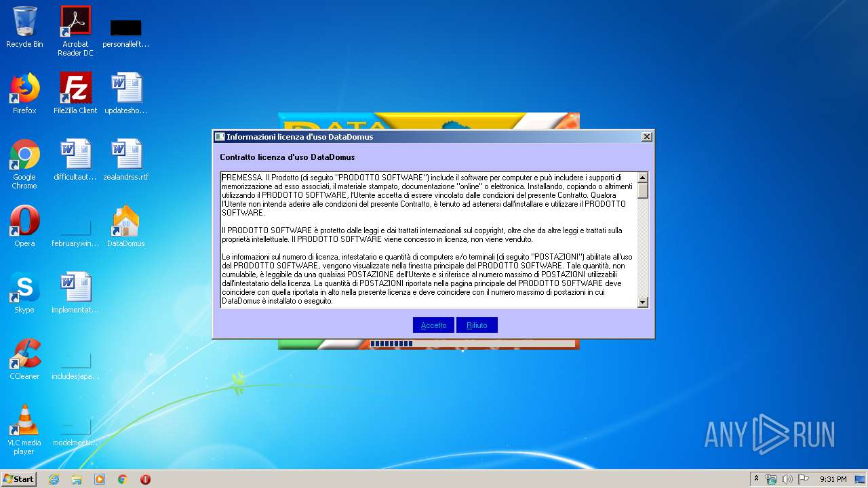Select the DataDomus desktop shortcut

click(126, 226)
